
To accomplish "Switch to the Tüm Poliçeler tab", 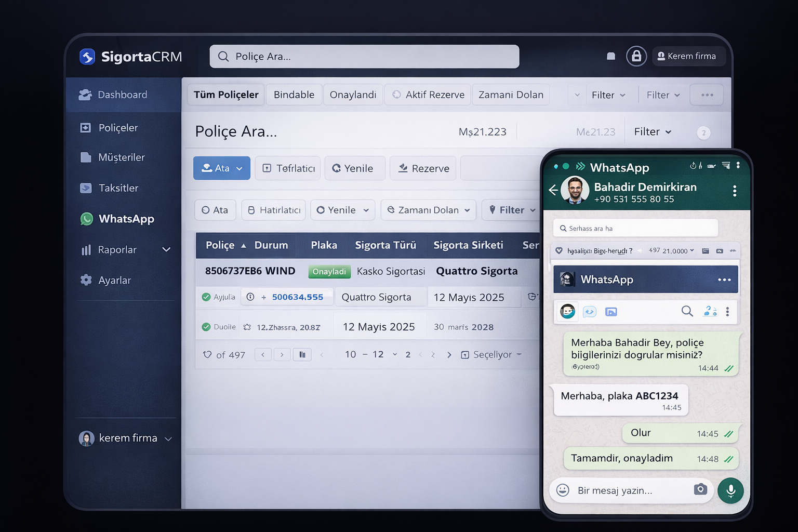I will point(225,95).
